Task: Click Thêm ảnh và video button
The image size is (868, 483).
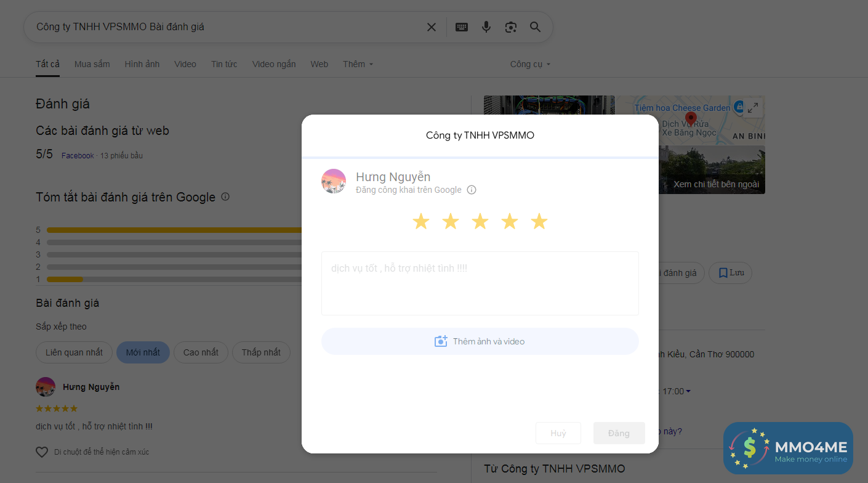Action: pyautogui.click(x=480, y=341)
